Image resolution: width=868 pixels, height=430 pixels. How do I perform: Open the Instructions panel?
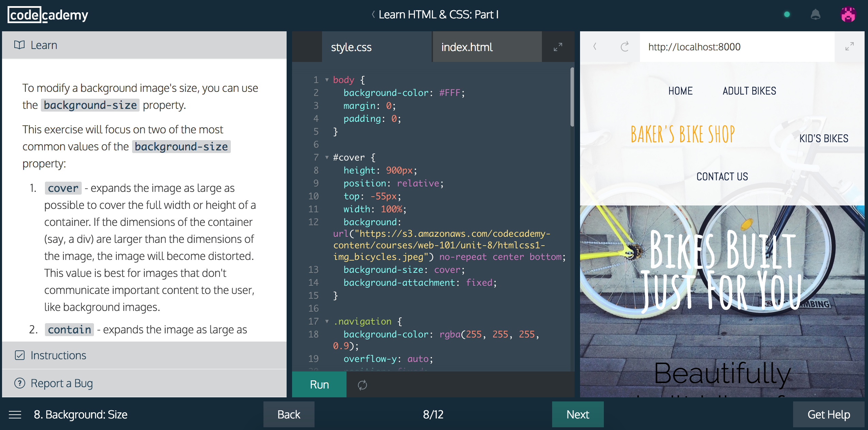pyautogui.click(x=144, y=355)
